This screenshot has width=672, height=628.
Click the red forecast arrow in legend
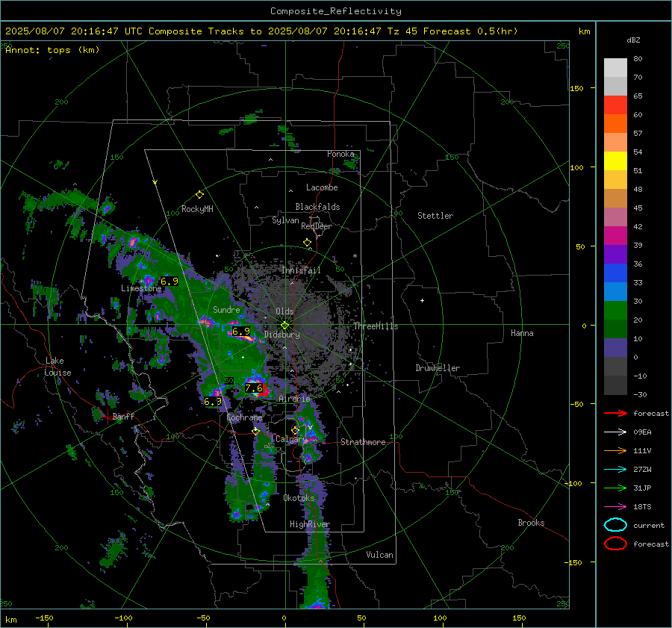point(615,413)
